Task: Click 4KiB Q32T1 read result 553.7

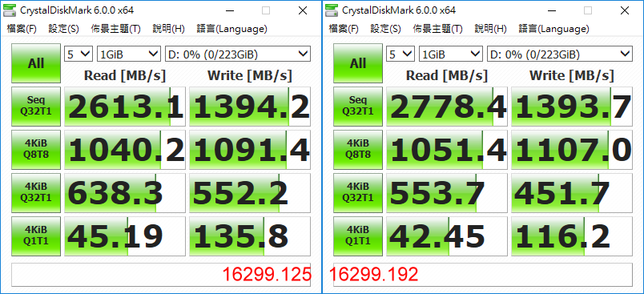Action: pos(447,193)
